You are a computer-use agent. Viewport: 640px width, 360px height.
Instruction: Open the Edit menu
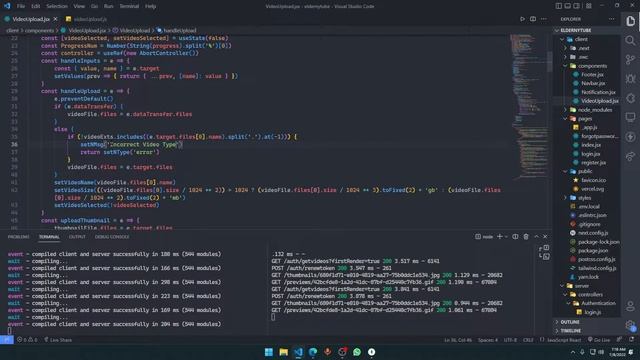(36, 6)
